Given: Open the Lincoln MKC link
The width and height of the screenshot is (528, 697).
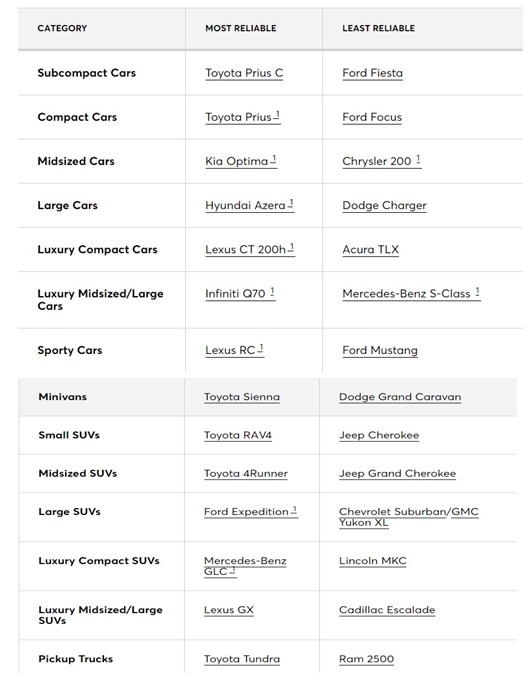Looking at the screenshot, I should tap(372, 561).
